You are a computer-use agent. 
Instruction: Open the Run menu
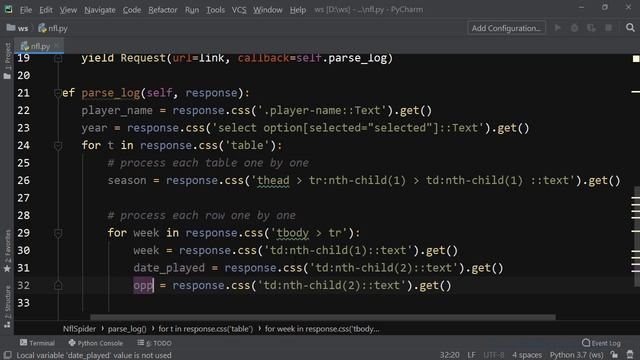[192, 9]
